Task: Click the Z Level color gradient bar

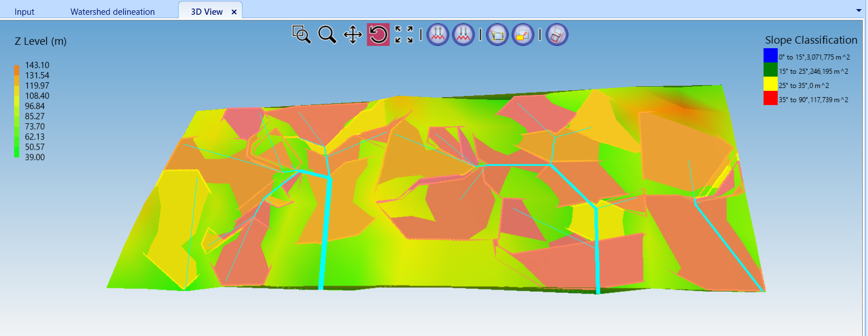Action: click(x=17, y=111)
